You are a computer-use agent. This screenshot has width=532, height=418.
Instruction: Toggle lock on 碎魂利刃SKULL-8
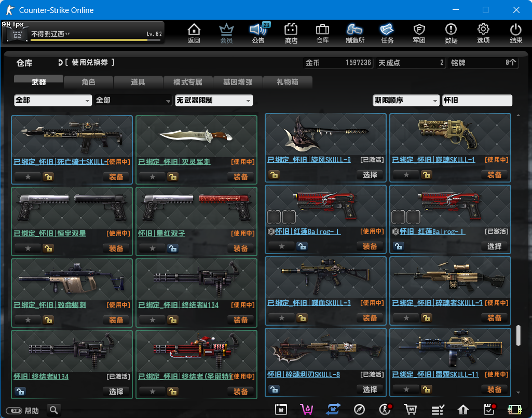click(x=274, y=389)
